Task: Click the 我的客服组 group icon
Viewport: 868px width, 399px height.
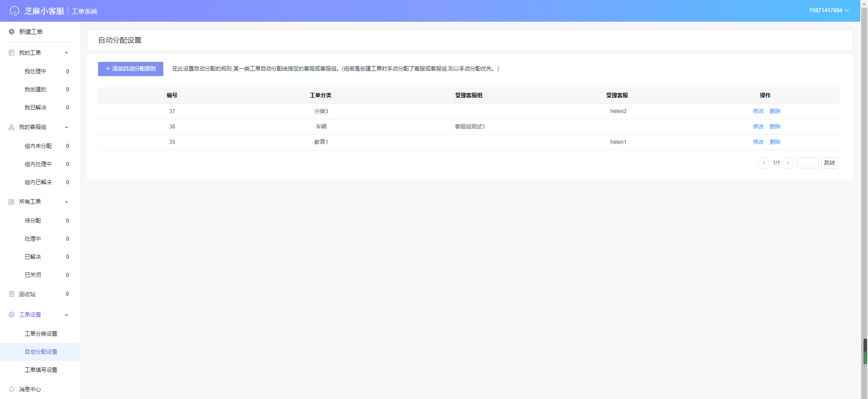Action: [x=11, y=128]
